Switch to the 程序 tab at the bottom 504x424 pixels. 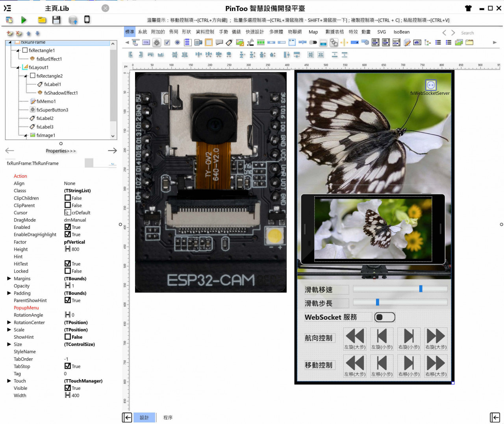click(168, 418)
